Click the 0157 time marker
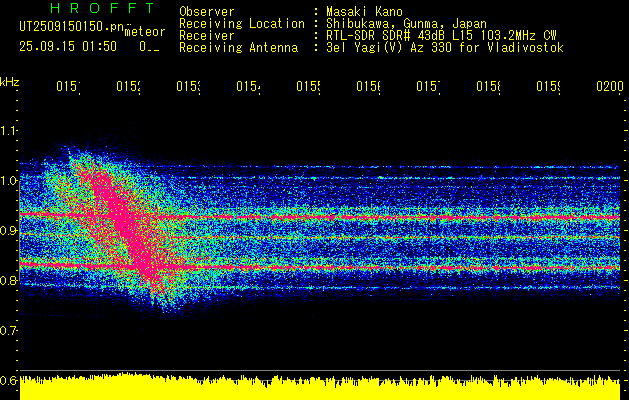The width and height of the screenshot is (629, 400). click(428, 87)
